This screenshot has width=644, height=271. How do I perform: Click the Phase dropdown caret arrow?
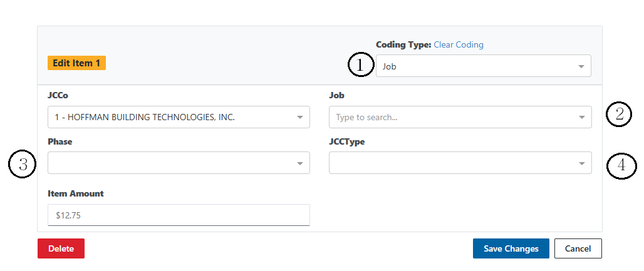(299, 163)
